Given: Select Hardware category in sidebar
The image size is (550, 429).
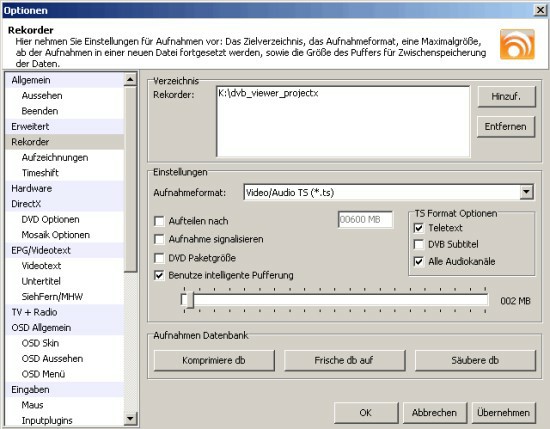Looking at the screenshot, I should pyautogui.click(x=32, y=188).
